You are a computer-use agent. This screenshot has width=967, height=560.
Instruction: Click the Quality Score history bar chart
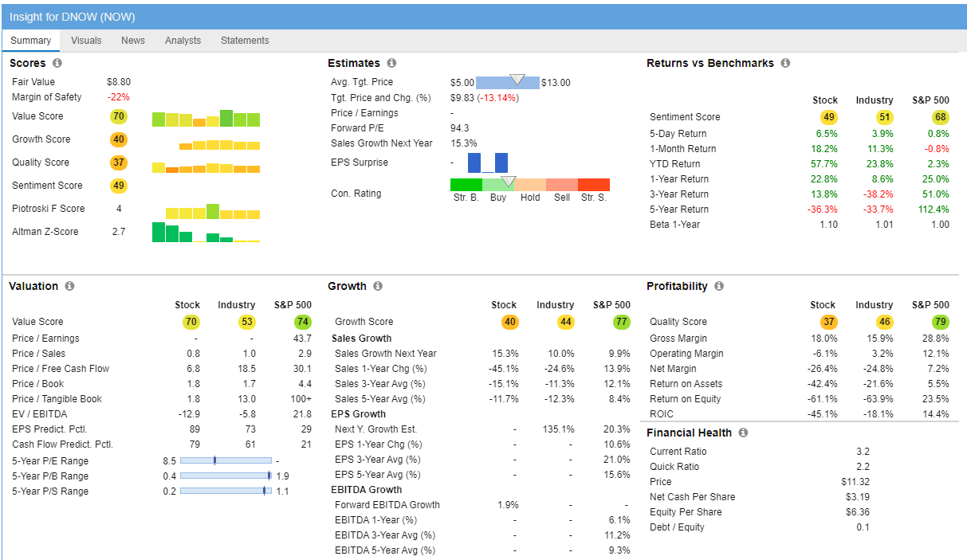206,167
